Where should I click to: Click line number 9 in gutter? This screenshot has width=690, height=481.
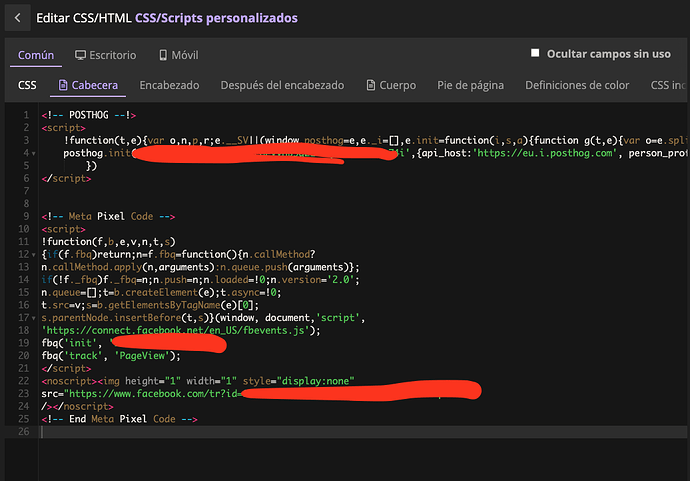[26, 216]
